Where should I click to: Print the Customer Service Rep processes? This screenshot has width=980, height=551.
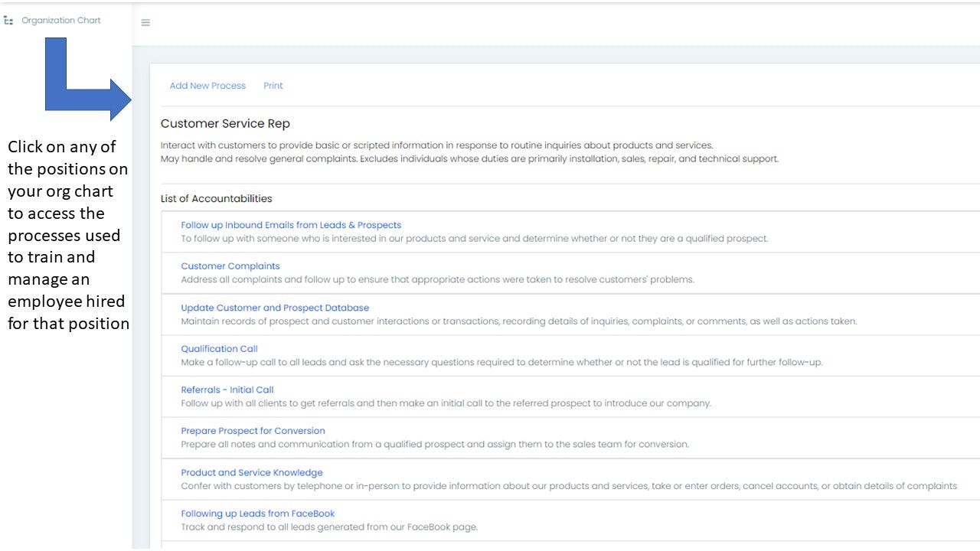tap(273, 86)
